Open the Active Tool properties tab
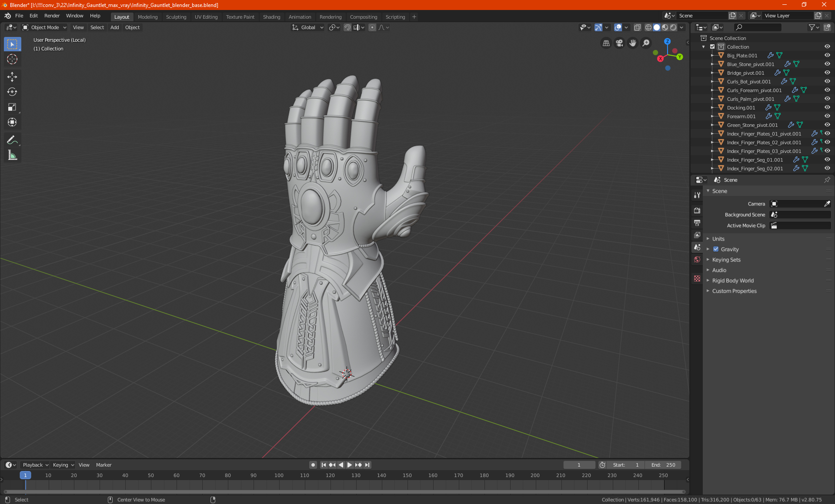835x504 pixels. (697, 195)
